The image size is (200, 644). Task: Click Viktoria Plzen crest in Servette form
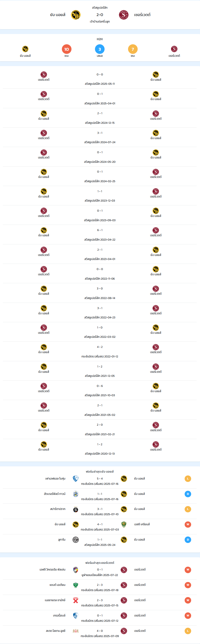click(76, 570)
